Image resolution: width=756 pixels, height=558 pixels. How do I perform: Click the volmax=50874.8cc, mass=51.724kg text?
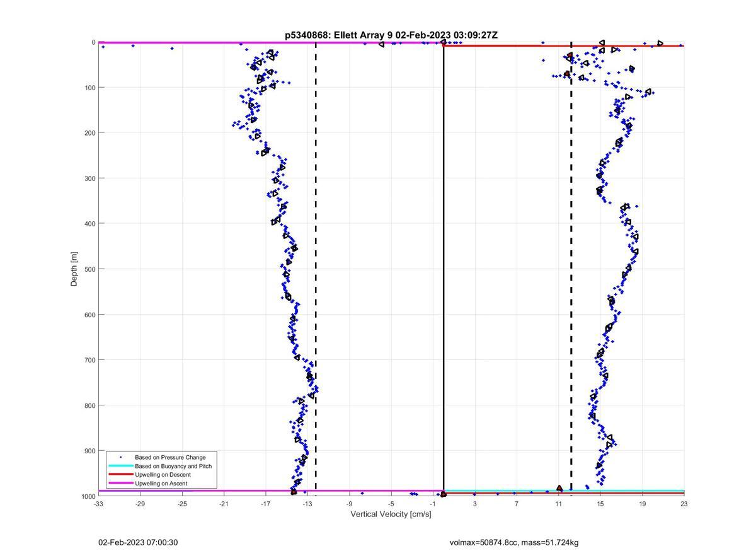pos(514,542)
